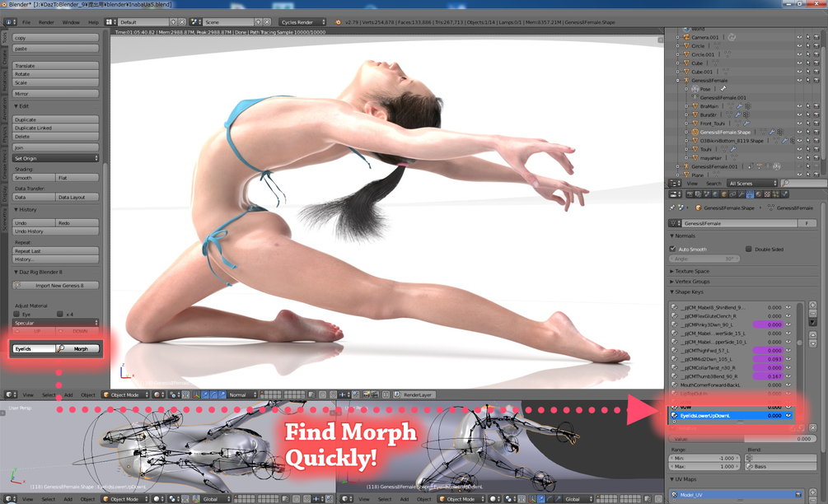Click the magnifier icon beside Morph
This screenshot has width=828, height=504.
(61, 349)
